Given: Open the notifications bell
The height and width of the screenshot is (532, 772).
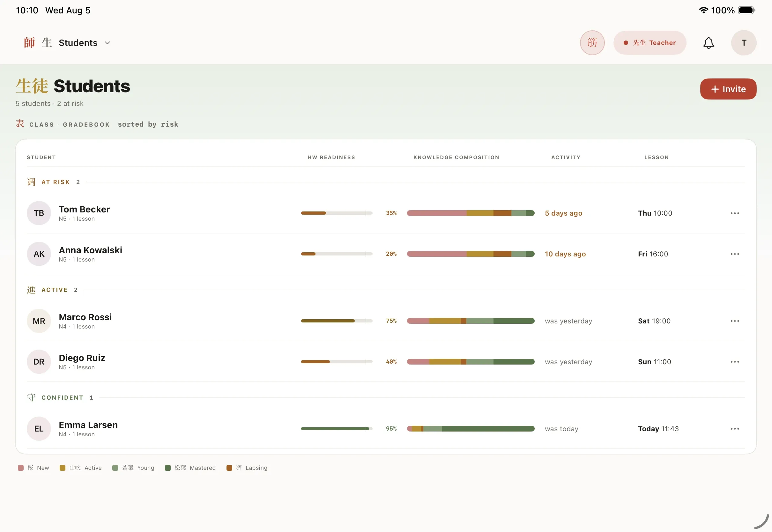Looking at the screenshot, I should (x=708, y=43).
